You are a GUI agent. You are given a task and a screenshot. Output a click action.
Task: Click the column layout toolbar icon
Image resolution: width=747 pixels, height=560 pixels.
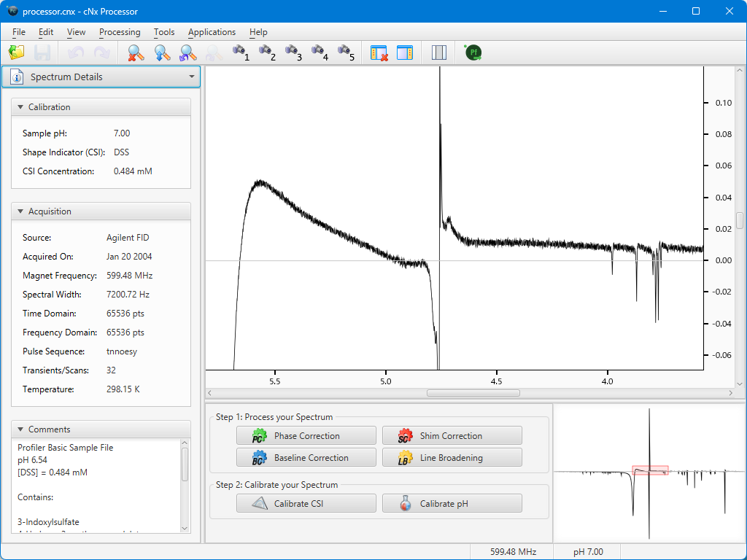pyautogui.click(x=438, y=52)
